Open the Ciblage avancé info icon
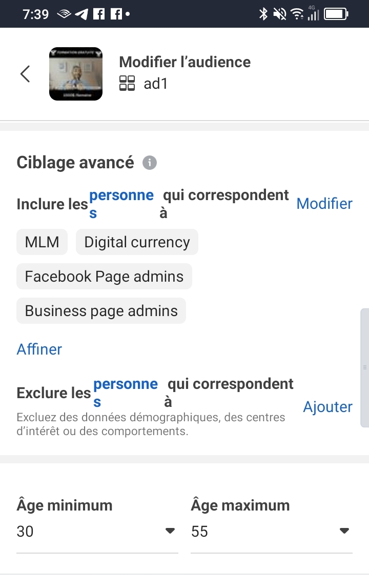The height and width of the screenshot is (588, 369). (x=150, y=163)
